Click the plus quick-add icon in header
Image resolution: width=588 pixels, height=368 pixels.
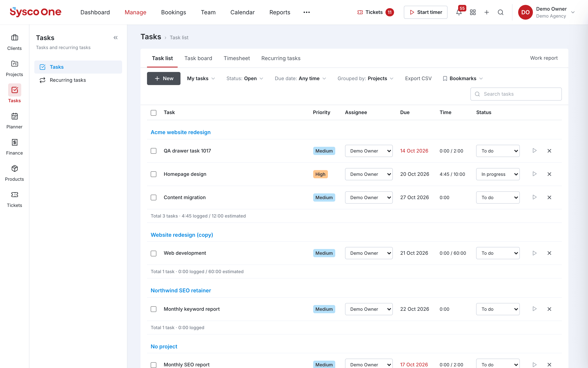coord(487,12)
